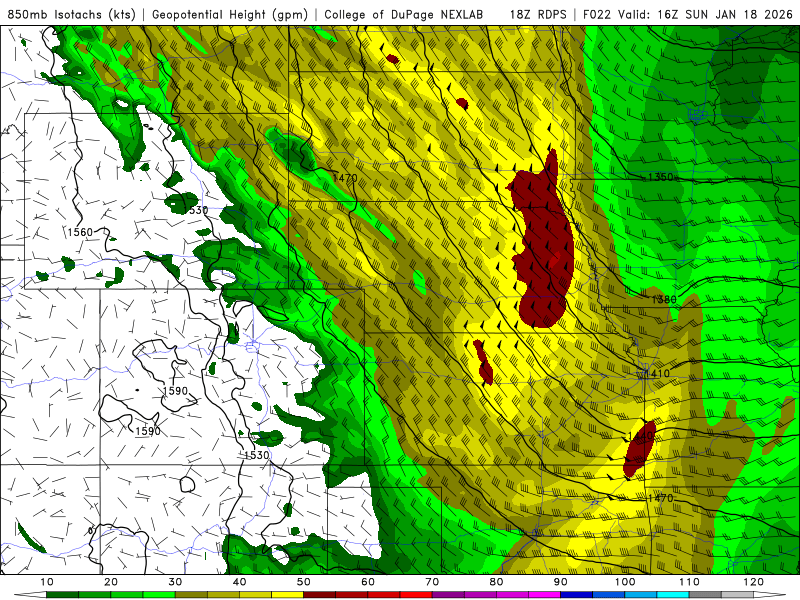Image resolution: width=800 pixels, height=600 pixels.
Task: Click the 'F022' forecast hour text
Action: 597,14
